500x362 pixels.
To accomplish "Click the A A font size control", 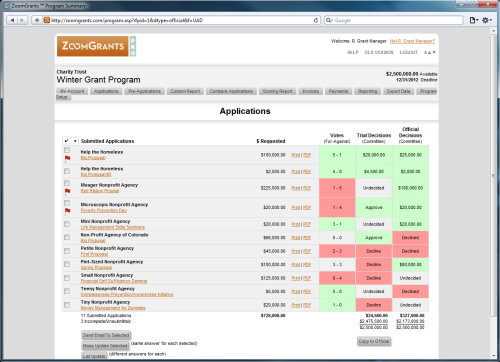I will tap(429, 52).
